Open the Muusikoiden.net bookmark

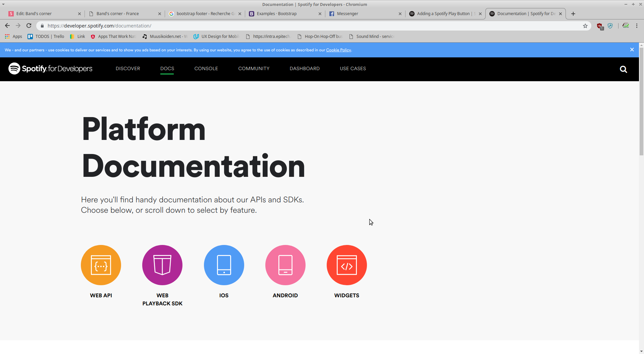(x=165, y=36)
